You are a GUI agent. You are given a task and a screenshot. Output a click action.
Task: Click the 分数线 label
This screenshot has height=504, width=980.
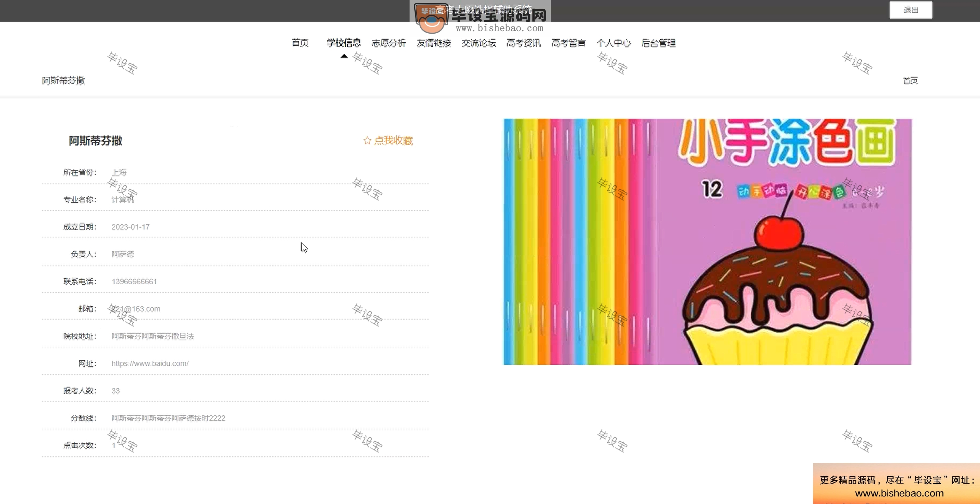[84, 418]
